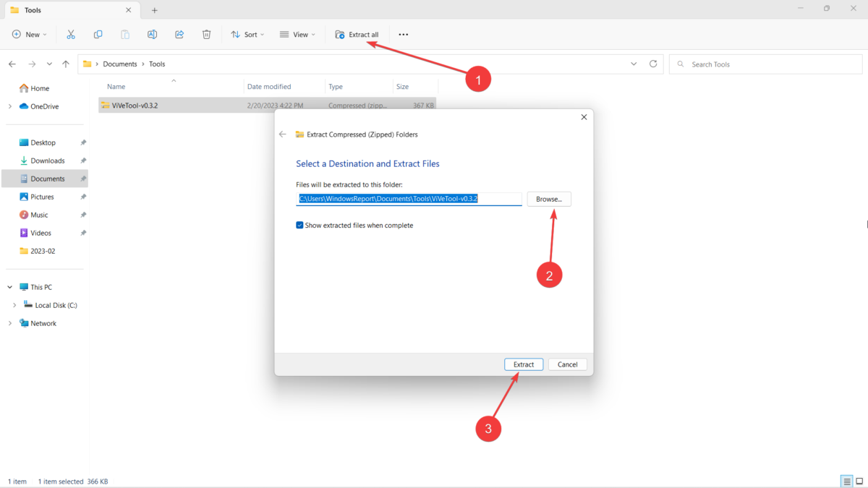Refresh the folder view
Image resolution: width=868 pixels, height=488 pixels.
pos(653,64)
